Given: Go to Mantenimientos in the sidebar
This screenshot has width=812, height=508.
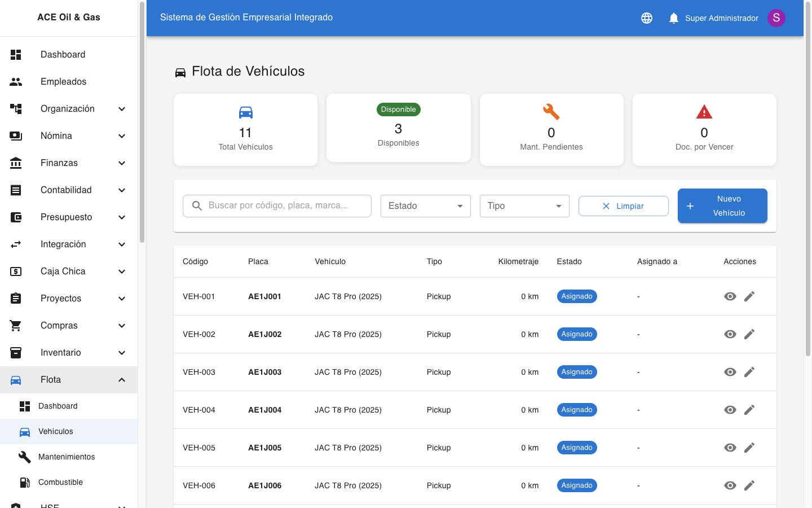Looking at the screenshot, I should pos(67,457).
